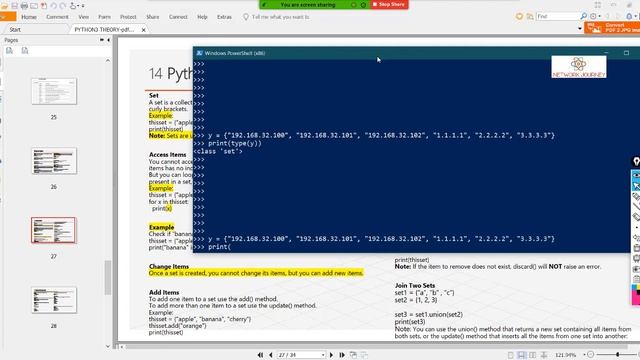Select page 26 thumbnail
Viewport: 640px width, 360px height.
(x=54, y=161)
